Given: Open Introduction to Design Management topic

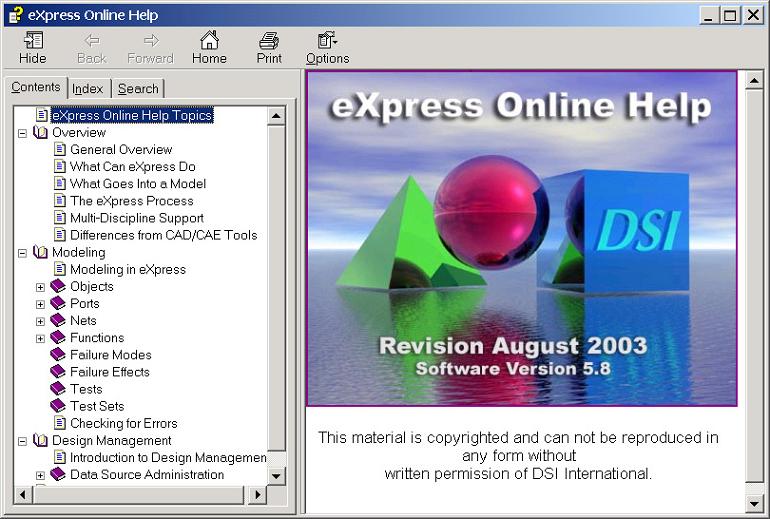Looking at the screenshot, I should 168,458.
